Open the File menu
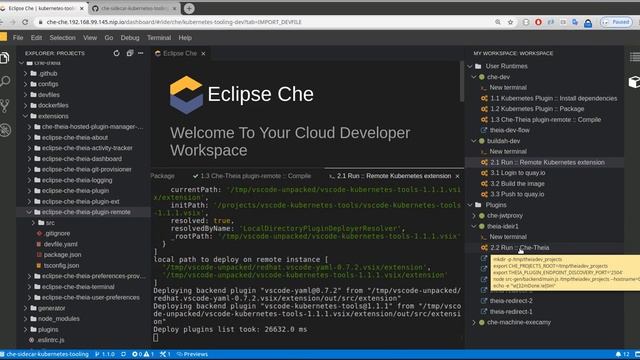 coord(18,38)
